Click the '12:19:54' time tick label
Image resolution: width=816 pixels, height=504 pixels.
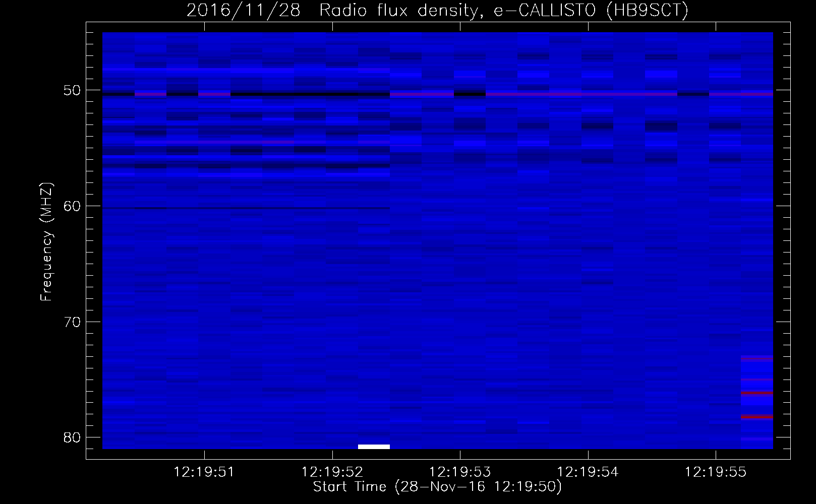(x=588, y=472)
